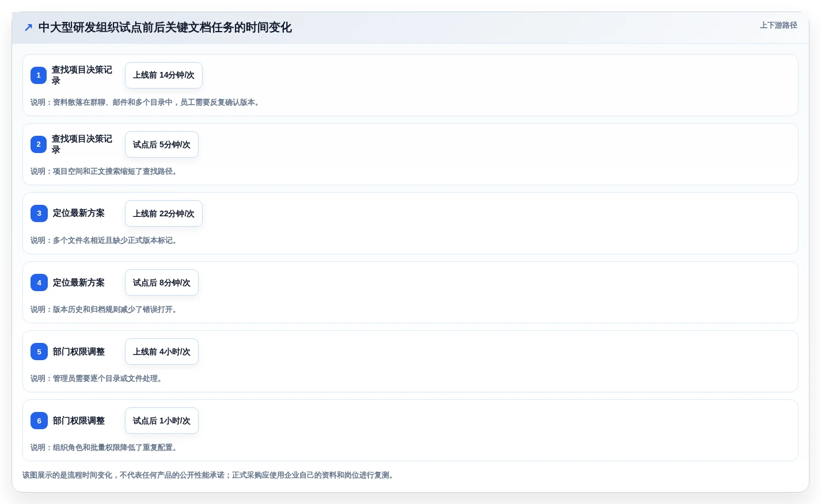The image size is (821, 504).
Task: Select step number badge 4
Action: [x=39, y=282]
